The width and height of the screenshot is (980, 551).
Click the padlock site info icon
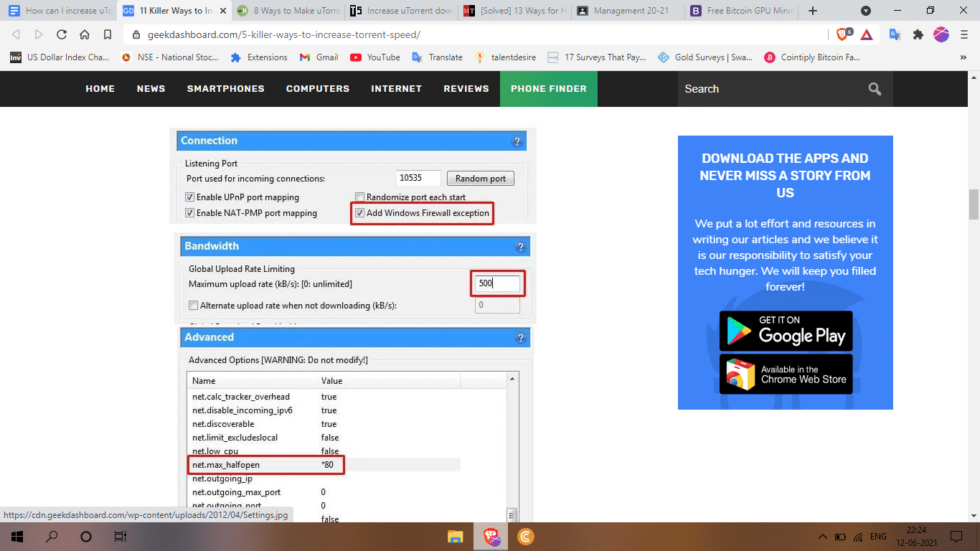point(136,34)
